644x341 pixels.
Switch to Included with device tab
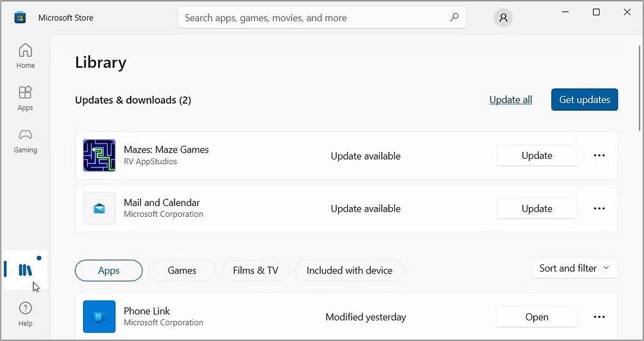click(x=350, y=270)
